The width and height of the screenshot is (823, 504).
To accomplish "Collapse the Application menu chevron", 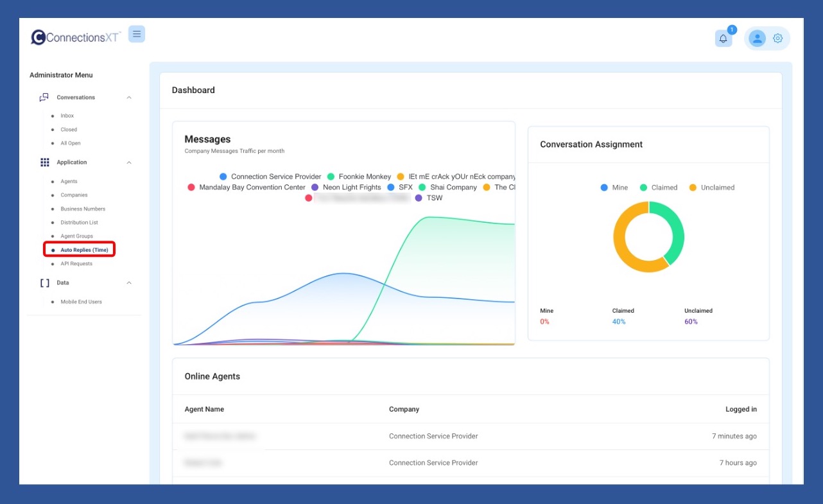I will coord(129,162).
